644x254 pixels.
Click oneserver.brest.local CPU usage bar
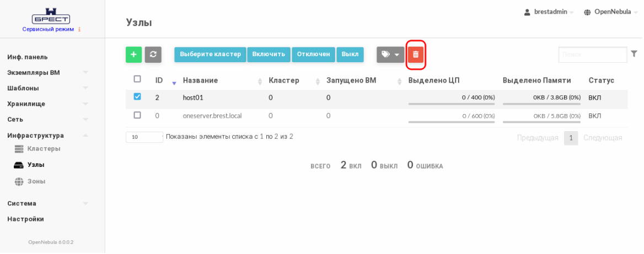452,122
